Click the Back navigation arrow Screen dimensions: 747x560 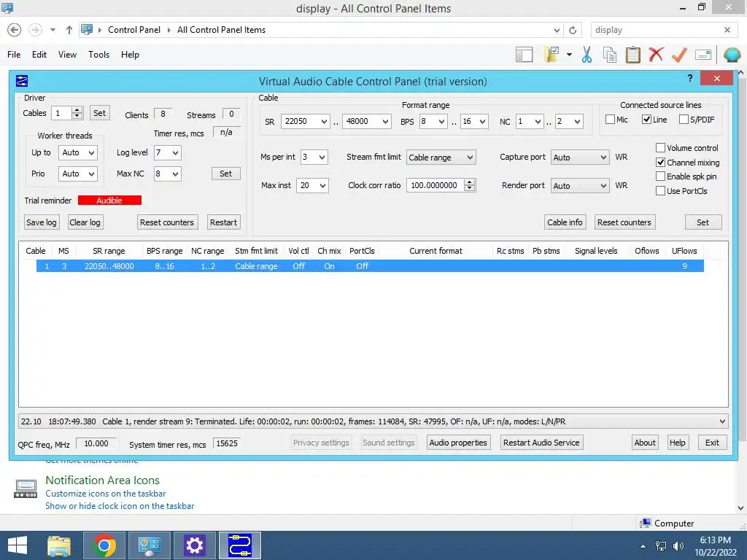point(15,30)
